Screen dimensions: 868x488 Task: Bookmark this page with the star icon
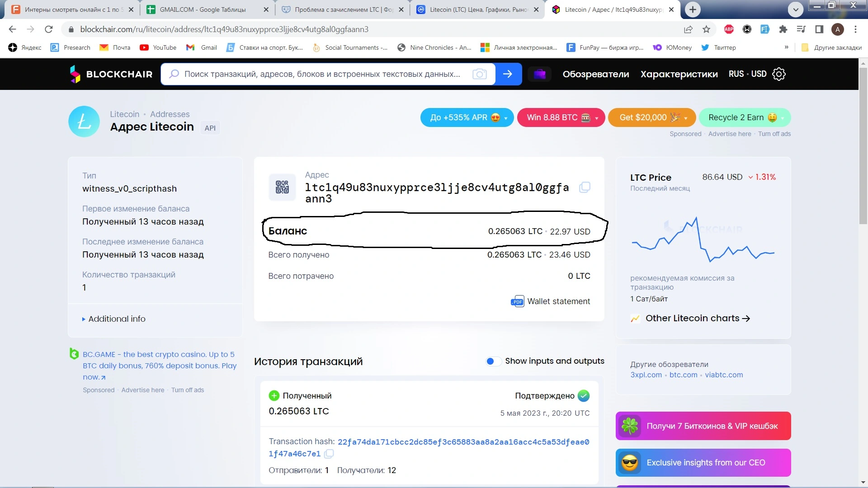tap(706, 29)
